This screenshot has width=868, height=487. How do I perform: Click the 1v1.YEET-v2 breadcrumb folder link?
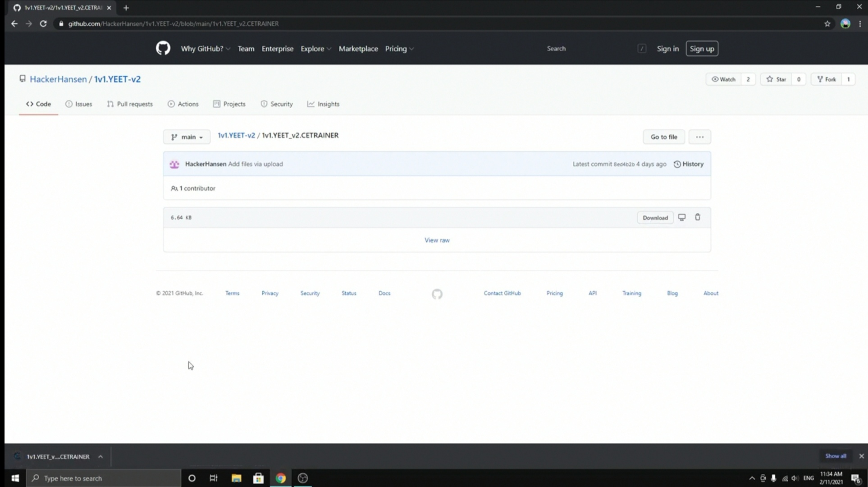tap(236, 135)
